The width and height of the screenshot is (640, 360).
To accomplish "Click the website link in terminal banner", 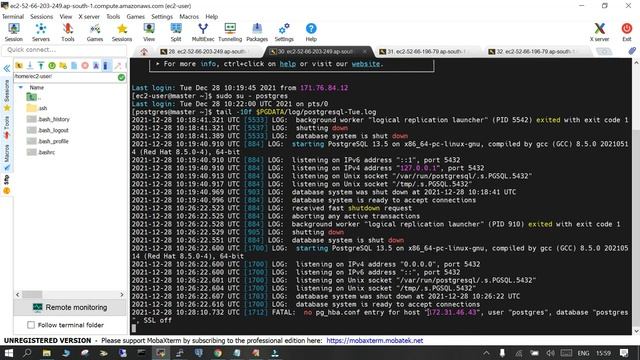I will pos(366,64).
